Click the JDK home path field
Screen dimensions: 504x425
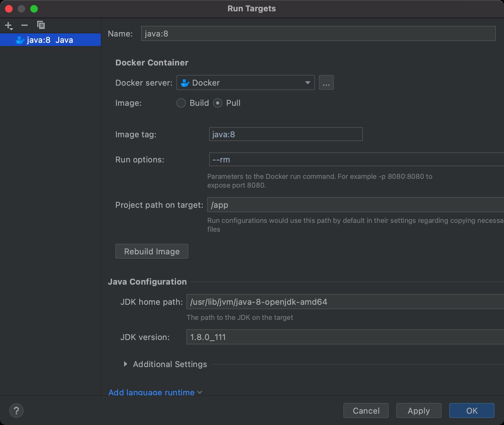click(345, 302)
